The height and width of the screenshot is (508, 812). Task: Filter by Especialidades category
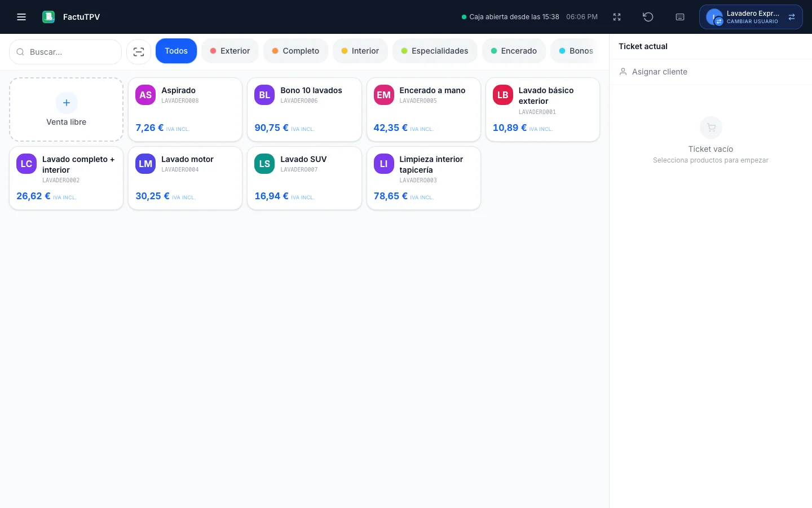[435, 51]
